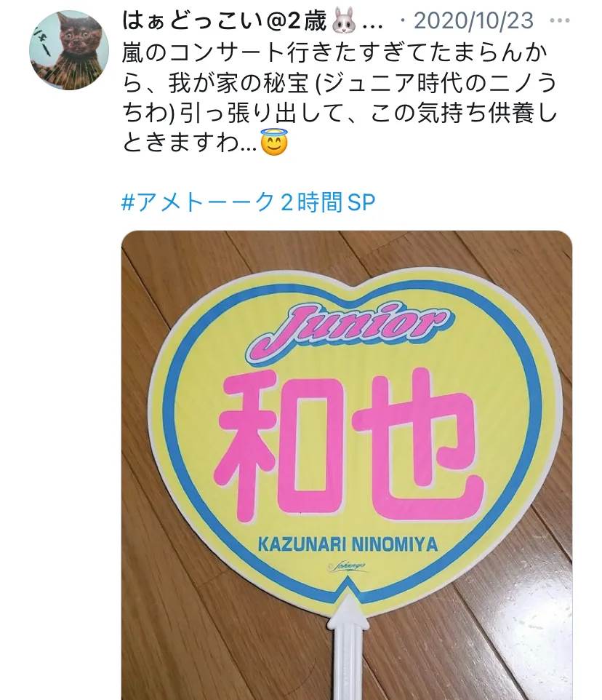Screen dimensions: 602x700
Task: Click the halo smiley emoji ending the tweet
Action: [x=274, y=143]
